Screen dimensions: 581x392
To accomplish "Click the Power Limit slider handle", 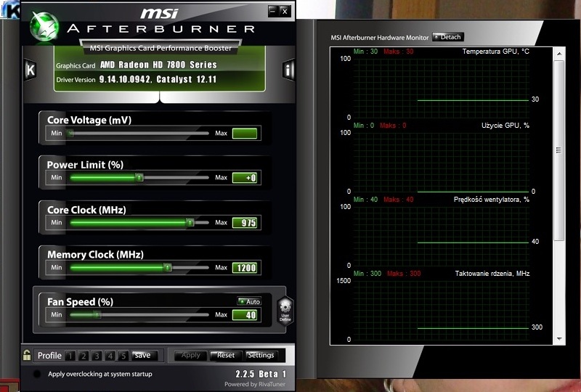I will coord(139,177).
